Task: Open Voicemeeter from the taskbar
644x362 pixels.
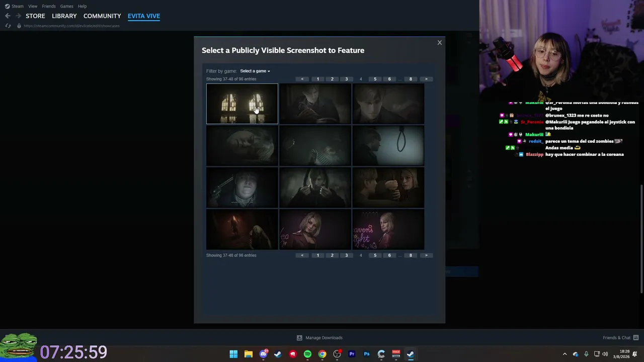Action: point(396,354)
